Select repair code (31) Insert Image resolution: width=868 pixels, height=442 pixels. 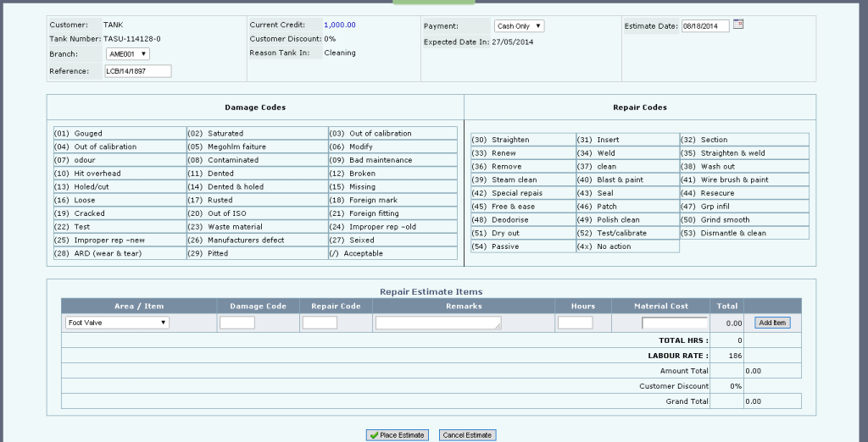628,140
